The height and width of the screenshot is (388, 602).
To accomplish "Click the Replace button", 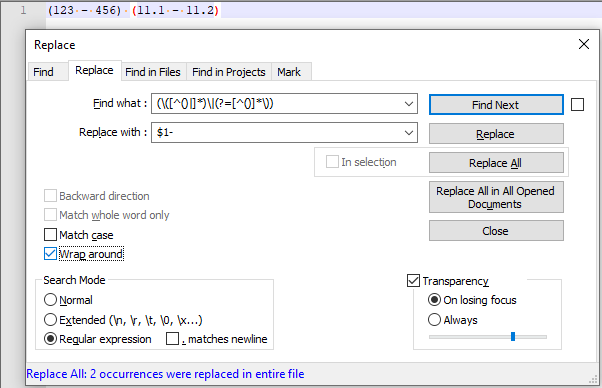I will (496, 134).
